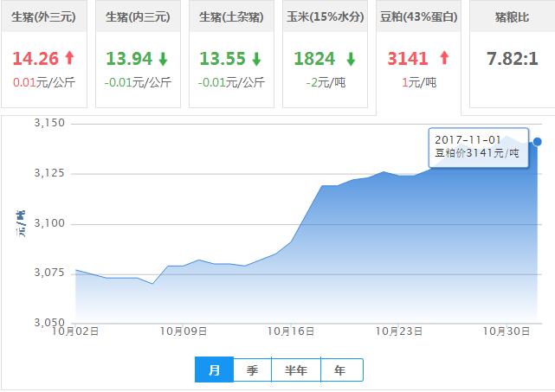Click the 1元/吨 change text
The width and height of the screenshot is (555, 392).
click(x=419, y=82)
